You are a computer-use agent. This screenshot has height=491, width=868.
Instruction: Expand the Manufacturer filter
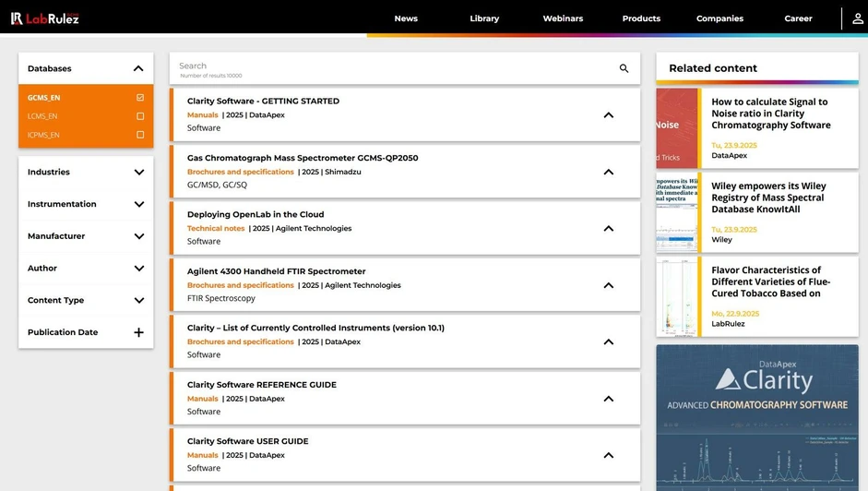click(x=138, y=236)
